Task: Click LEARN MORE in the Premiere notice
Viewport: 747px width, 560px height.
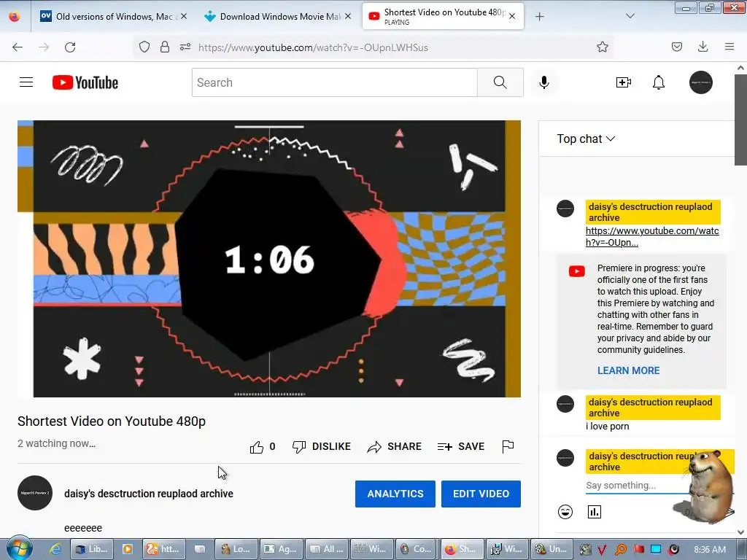Action: pos(628,370)
